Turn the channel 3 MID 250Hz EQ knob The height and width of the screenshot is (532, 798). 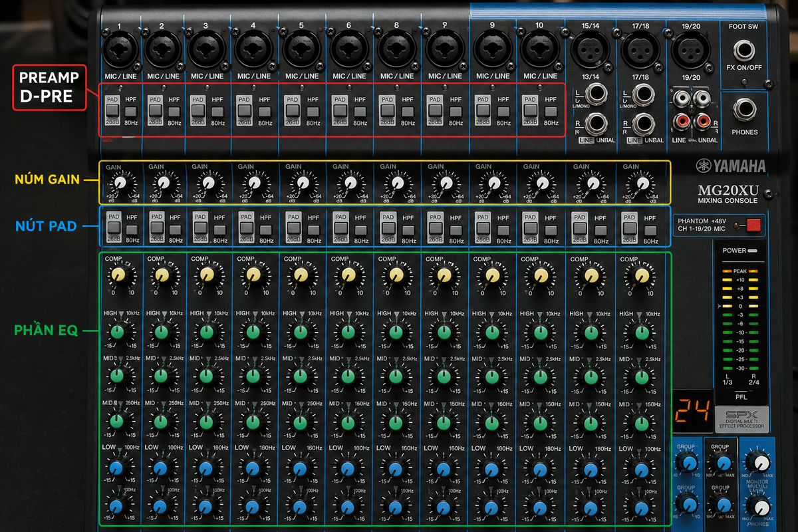(206, 422)
